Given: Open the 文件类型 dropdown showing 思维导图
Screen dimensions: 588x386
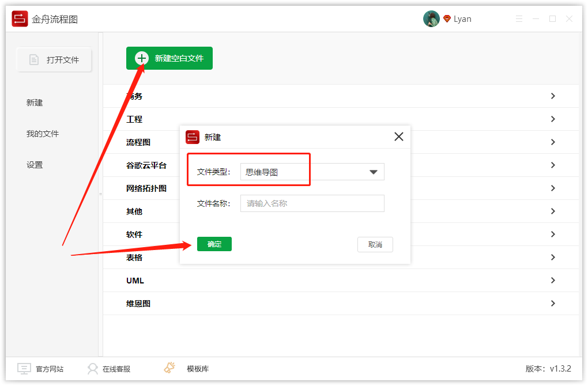Looking at the screenshot, I should (312, 172).
